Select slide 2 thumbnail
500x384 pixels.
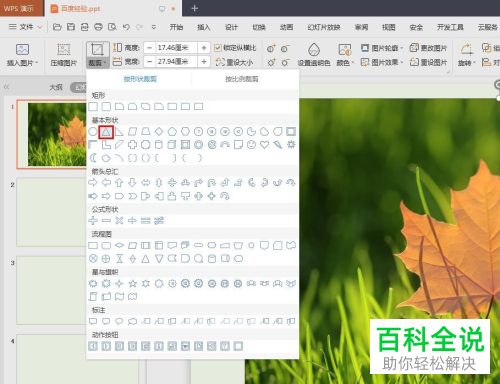pos(52,212)
